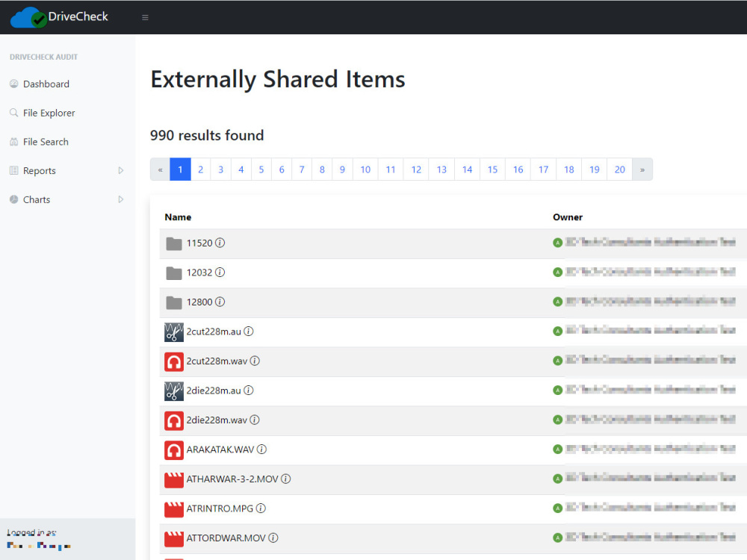The height and width of the screenshot is (560, 747).
Task: Show info for ATTORDWAR.MOV
Action: click(x=273, y=538)
